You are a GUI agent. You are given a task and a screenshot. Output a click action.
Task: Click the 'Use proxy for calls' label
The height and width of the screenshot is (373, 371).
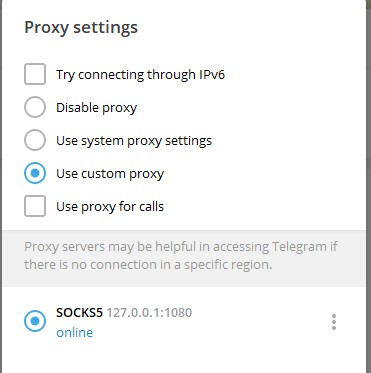click(x=110, y=207)
